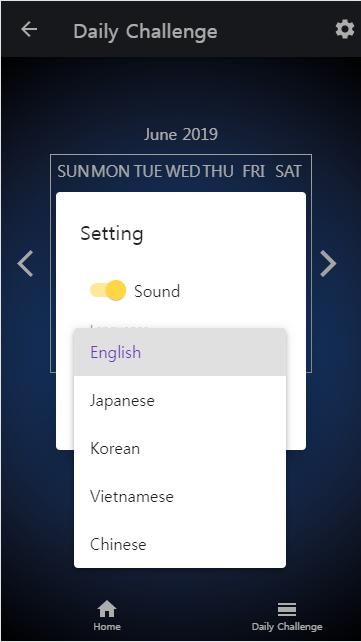Click the SUN column header
Image resolution: width=361 pixels, height=642 pixels.
point(73,171)
